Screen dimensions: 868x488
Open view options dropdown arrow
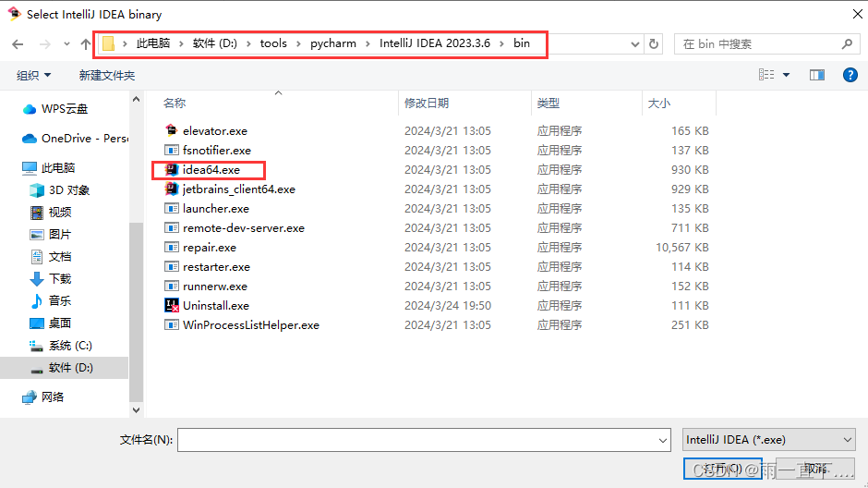[786, 75]
